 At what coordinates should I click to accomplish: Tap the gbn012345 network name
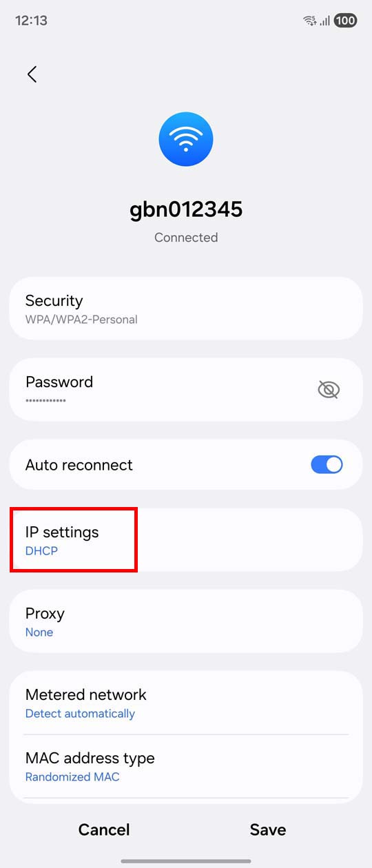pos(186,209)
